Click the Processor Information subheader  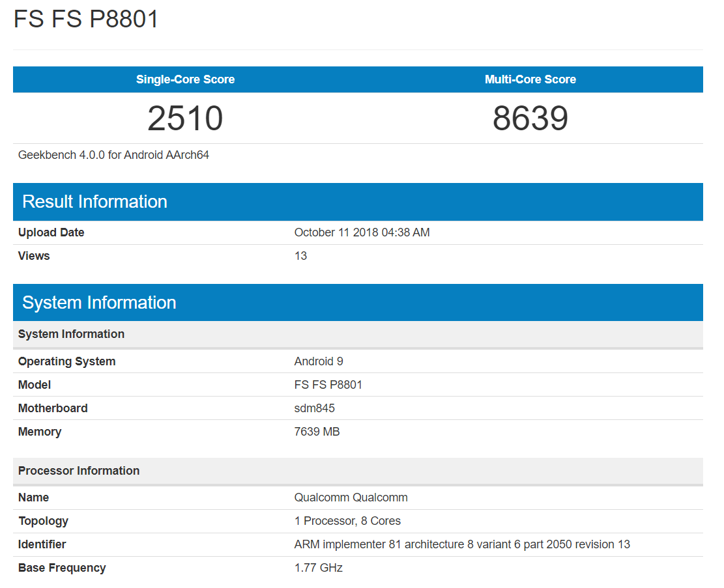click(x=79, y=471)
